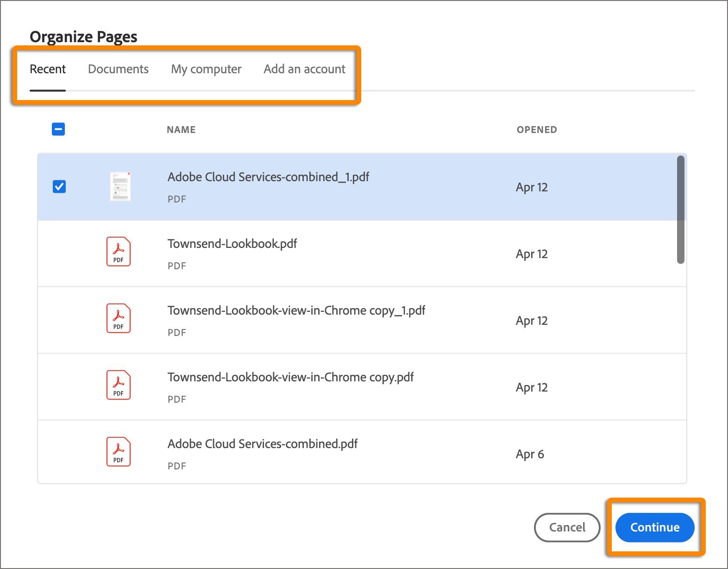Open the Add an account tab
The width and height of the screenshot is (728, 569).
[x=304, y=69]
